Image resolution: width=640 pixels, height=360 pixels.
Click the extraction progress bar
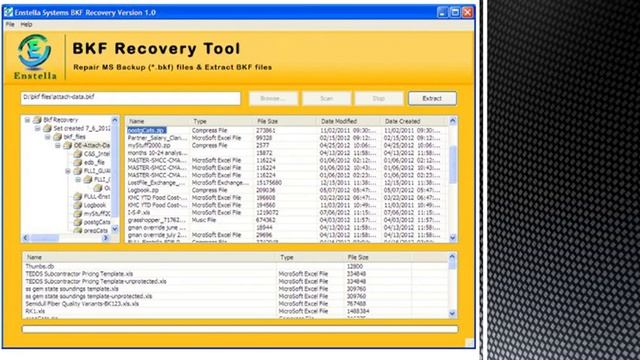(240, 329)
